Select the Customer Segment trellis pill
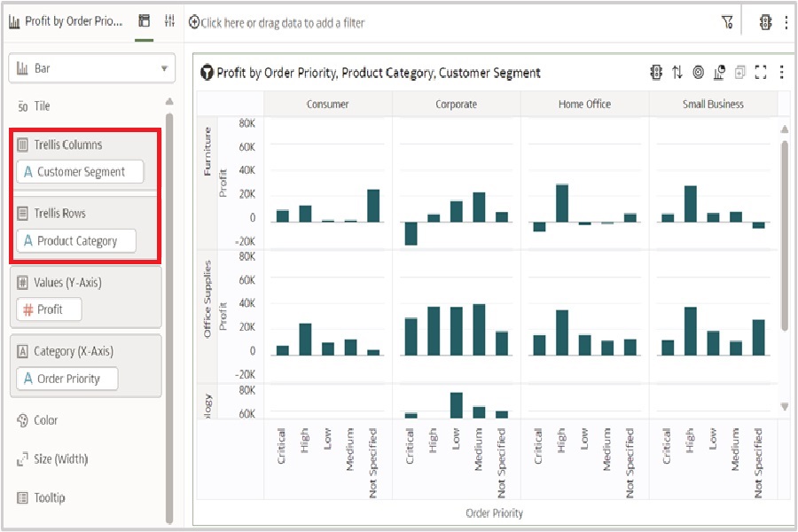The height and width of the screenshot is (532, 798). [81, 172]
